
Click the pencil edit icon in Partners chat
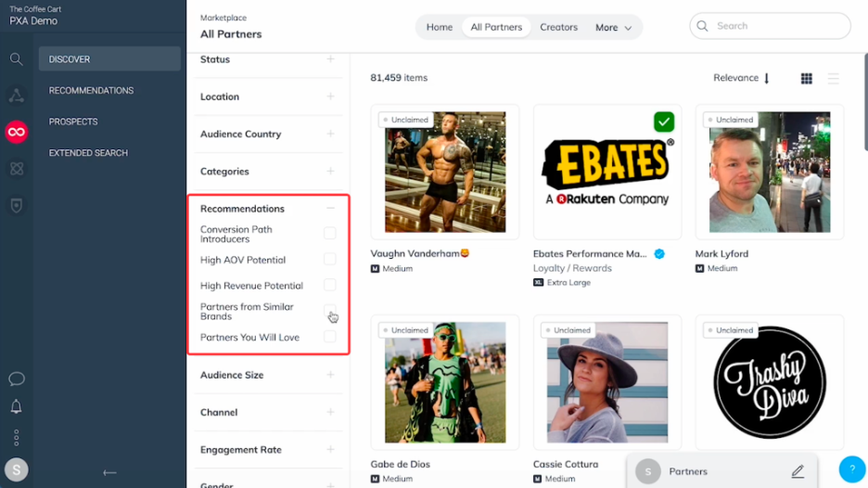pos(798,471)
